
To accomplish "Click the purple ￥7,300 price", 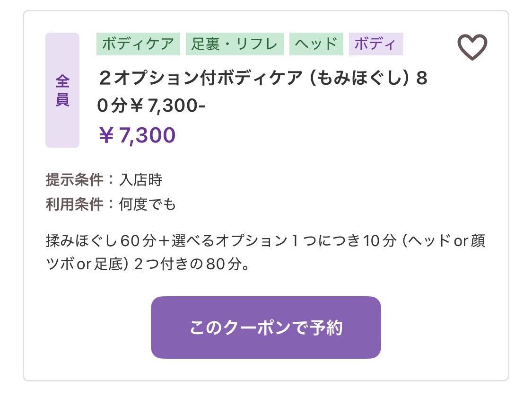I will coord(137,135).
